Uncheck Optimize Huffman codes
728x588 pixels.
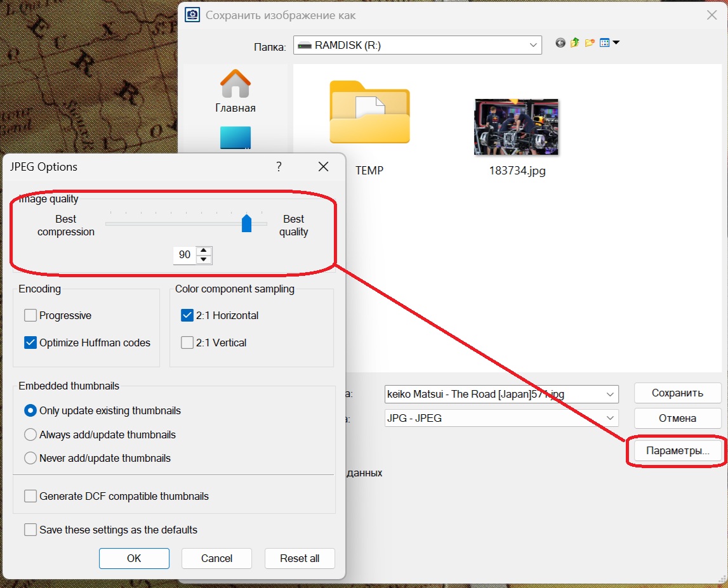coord(30,343)
